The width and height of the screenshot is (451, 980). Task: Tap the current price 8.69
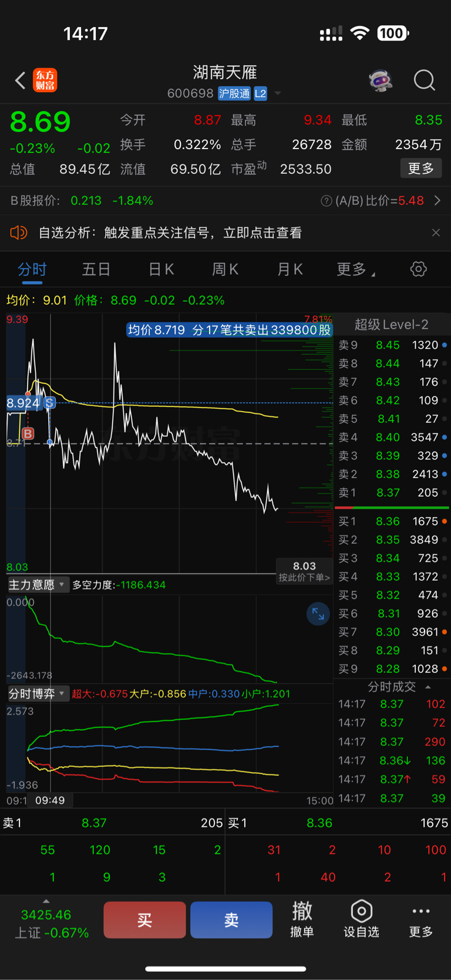[40, 122]
